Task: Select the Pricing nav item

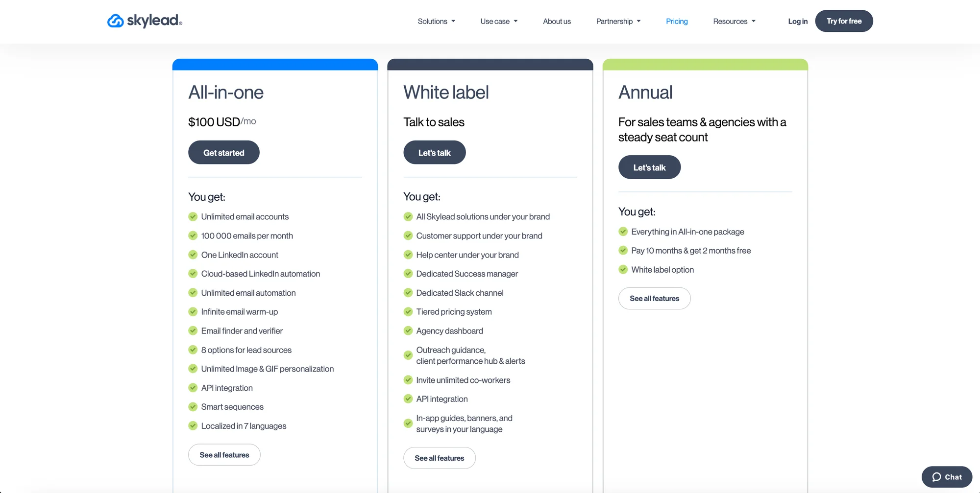Action: 677,21
